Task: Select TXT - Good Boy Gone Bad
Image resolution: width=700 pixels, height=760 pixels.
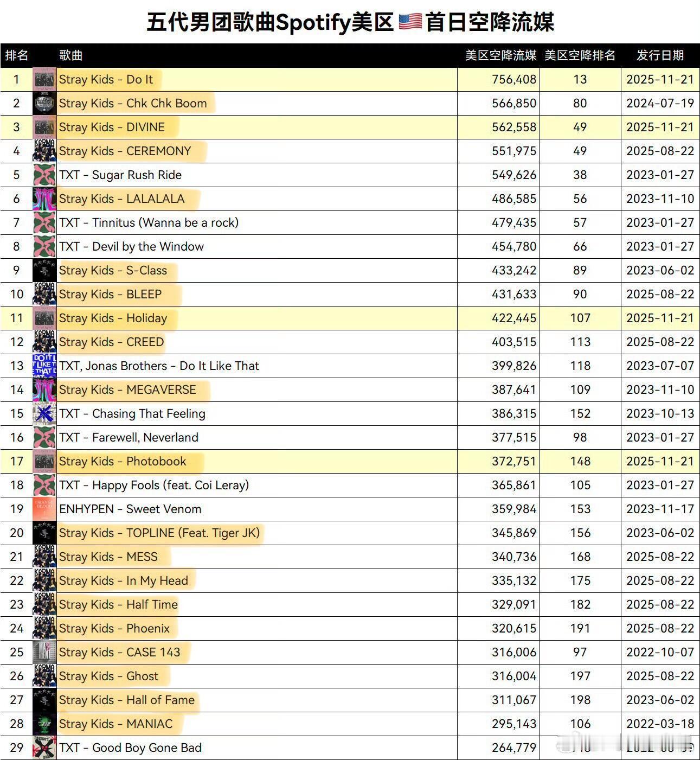Action: (130, 748)
